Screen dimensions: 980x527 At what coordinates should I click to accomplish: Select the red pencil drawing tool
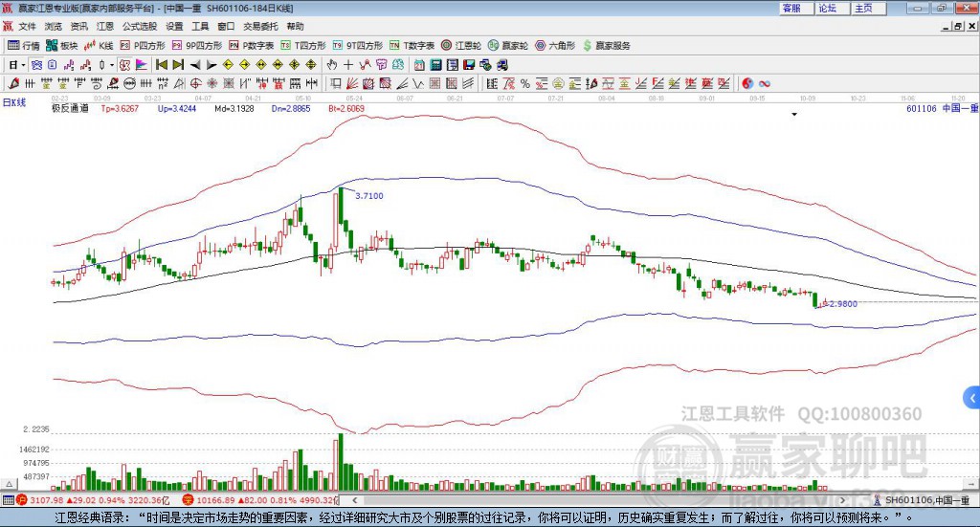tap(13, 83)
